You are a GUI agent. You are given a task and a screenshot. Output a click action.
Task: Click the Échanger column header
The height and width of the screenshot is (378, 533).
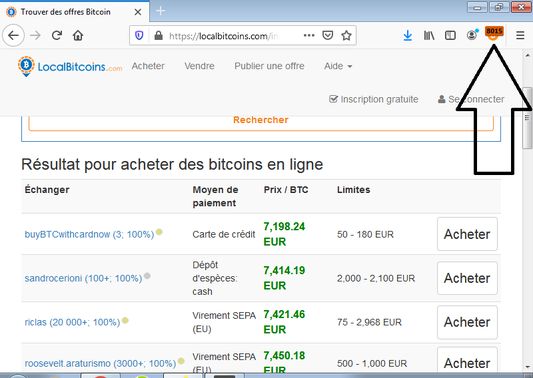click(47, 190)
